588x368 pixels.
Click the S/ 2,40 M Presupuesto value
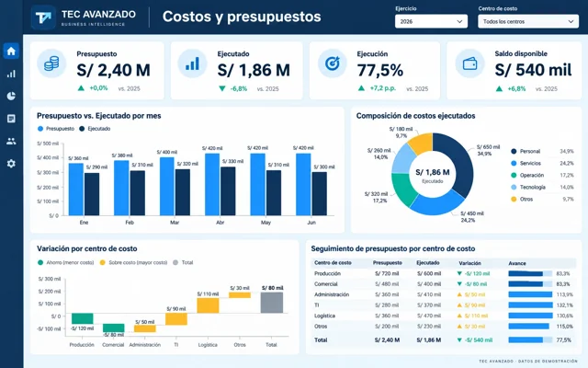coord(113,70)
